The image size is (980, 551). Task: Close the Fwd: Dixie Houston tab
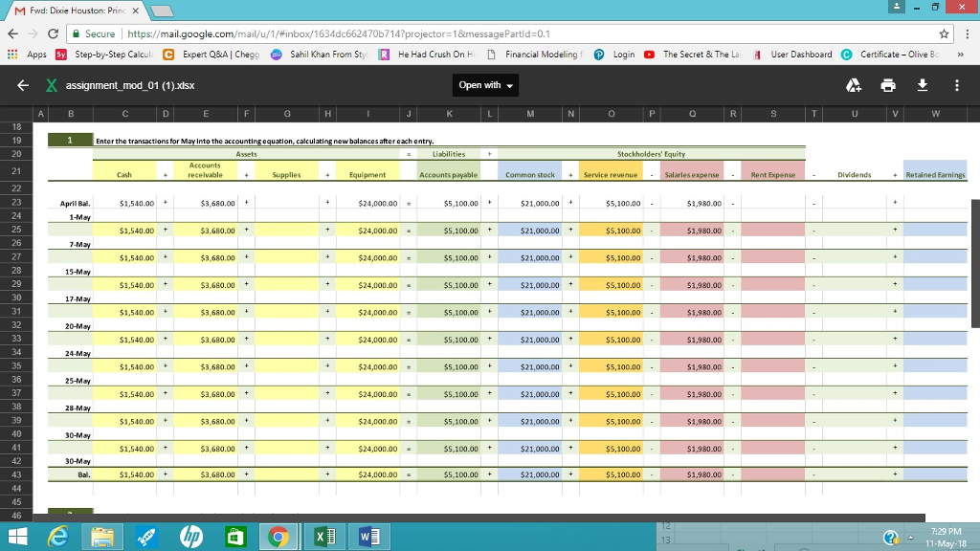(136, 11)
